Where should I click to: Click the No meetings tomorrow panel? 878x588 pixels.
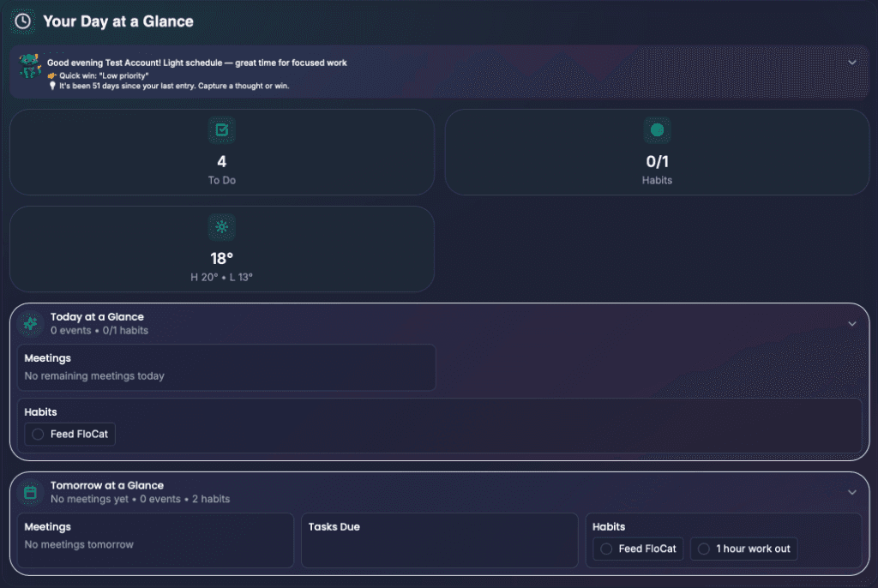tap(154, 540)
